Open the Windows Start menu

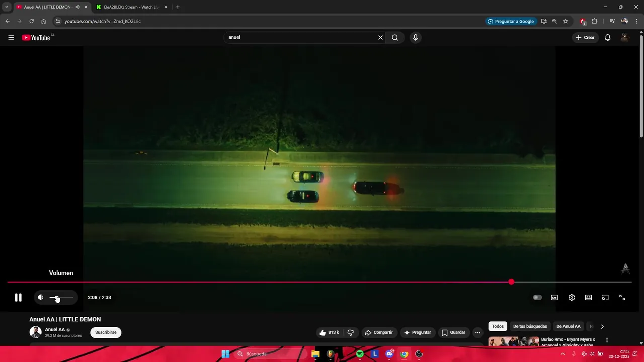[225, 354]
